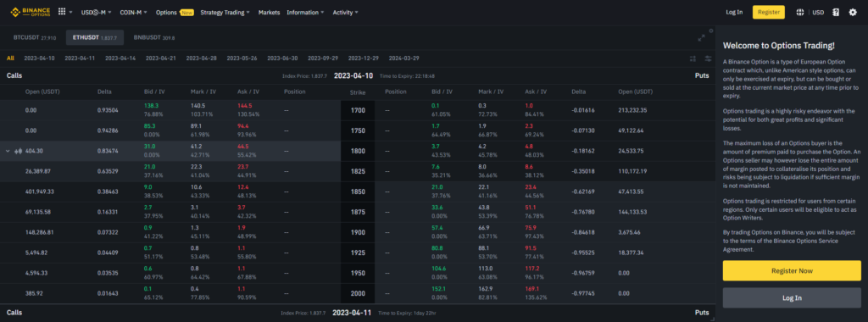The width and height of the screenshot is (868, 322).
Task: Select strike 2000 row
Action: pyautogui.click(x=358, y=294)
